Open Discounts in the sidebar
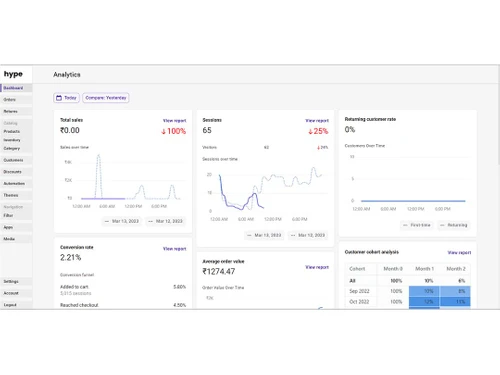Image resolution: width=500 pixels, height=375 pixels. click(16, 172)
